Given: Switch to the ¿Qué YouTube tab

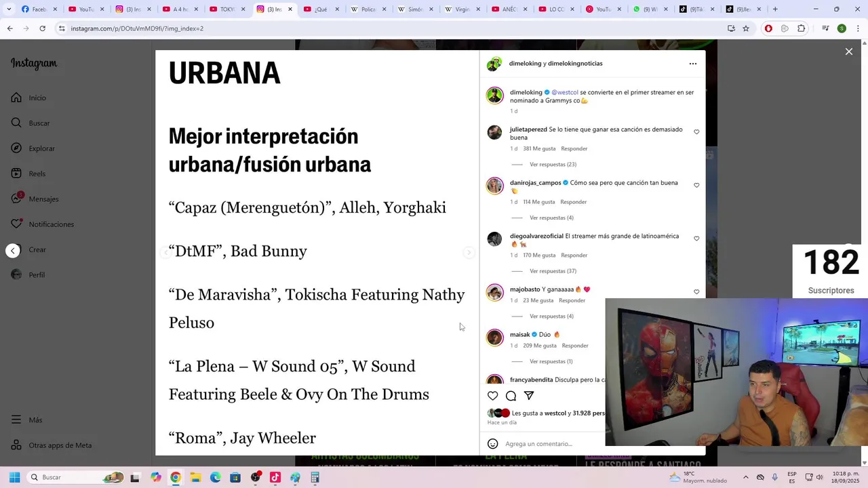Looking at the screenshot, I should click(x=320, y=9).
